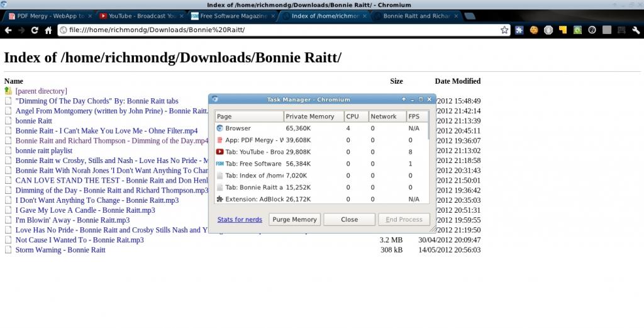Image resolution: width=644 pixels, height=328 pixels.
Task: Sort Task Manager by CPU column
Action: (356, 116)
